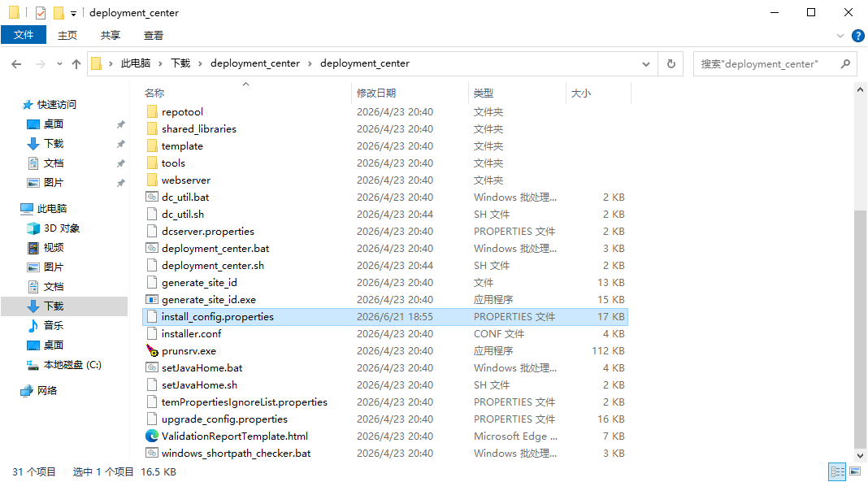Image resolution: width=868 pixels, height=482 pixels.
Task: Switch to large icons view layout
Action: [855, 471]
